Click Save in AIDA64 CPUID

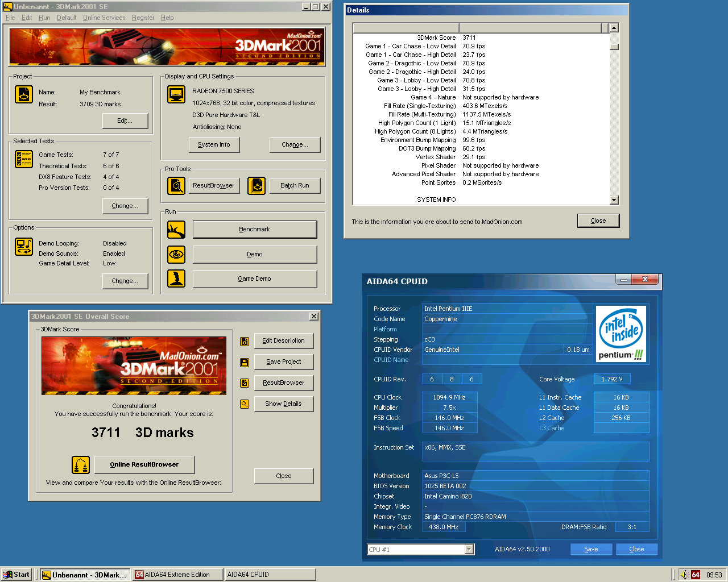pos(591,549)
